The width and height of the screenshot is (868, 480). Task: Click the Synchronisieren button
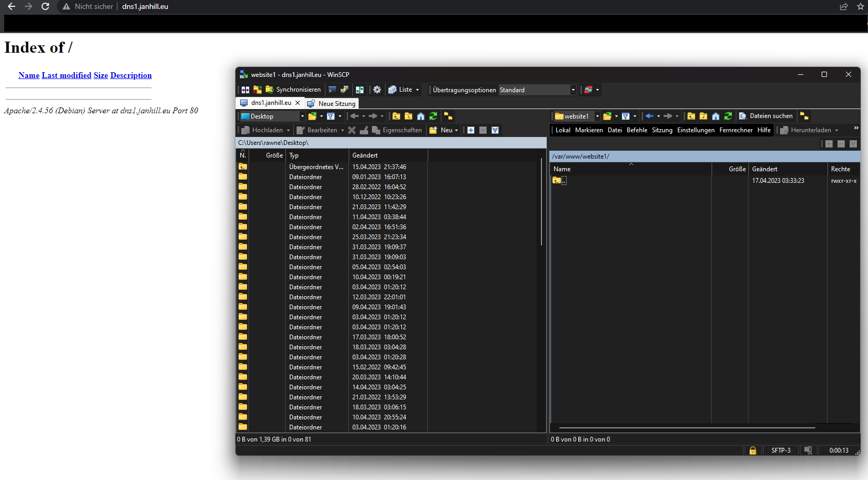click(x=293, y=90)
